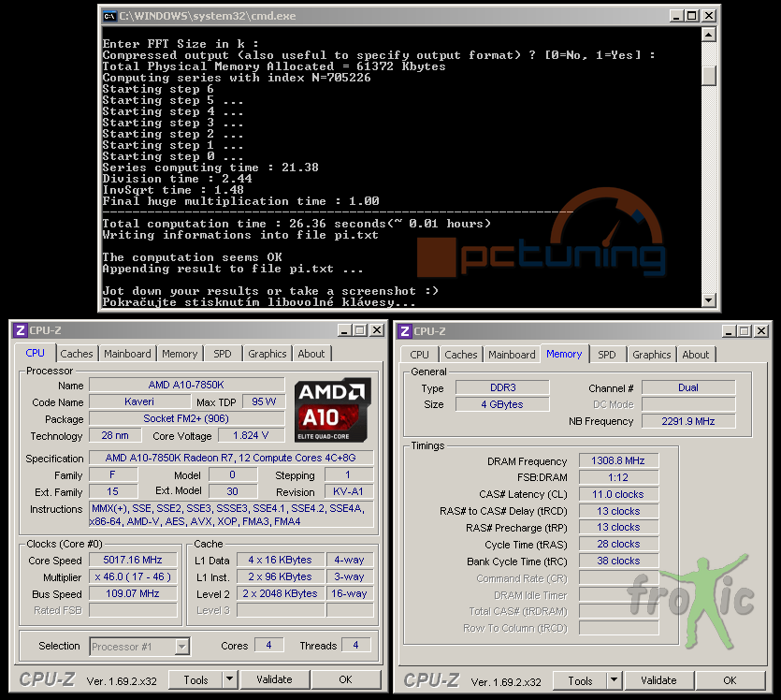Click the 38 clocks tRC value
The height and width of the screenshot is (700, 781).
point(618,561)
